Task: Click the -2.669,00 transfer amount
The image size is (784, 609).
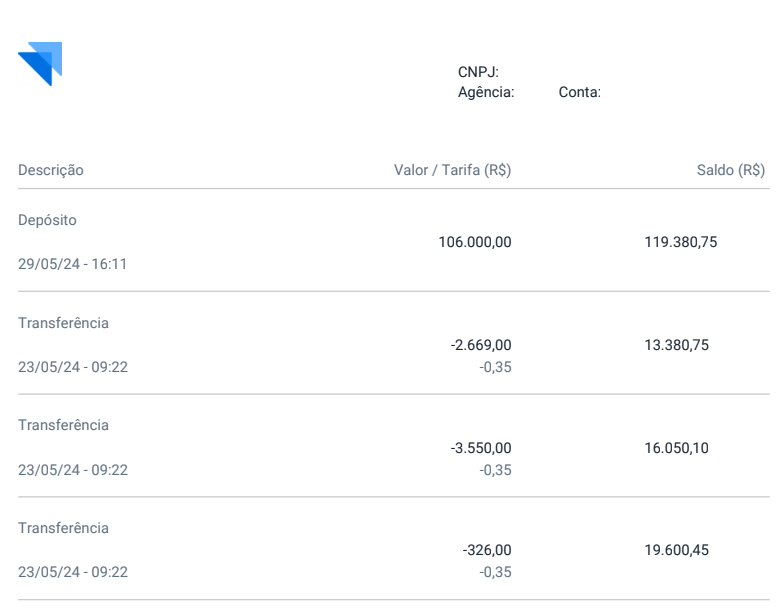Action: click(x=481, y=345)
